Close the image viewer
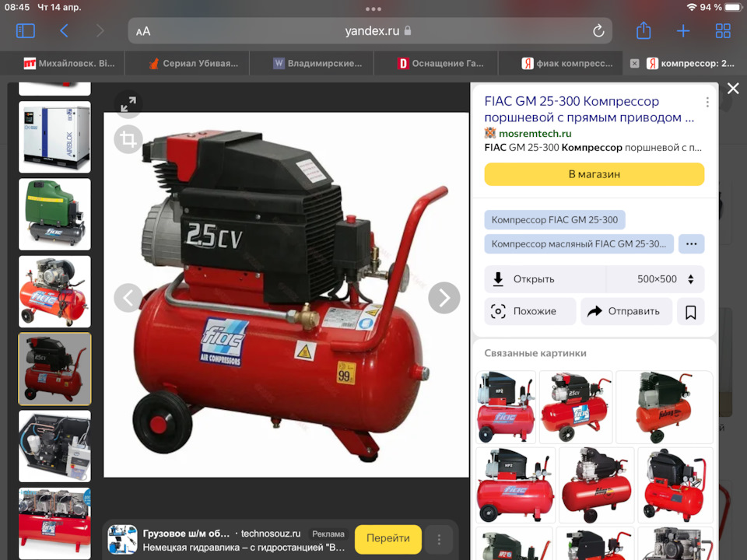The image size is (747, 560). [x=733, y=88]
